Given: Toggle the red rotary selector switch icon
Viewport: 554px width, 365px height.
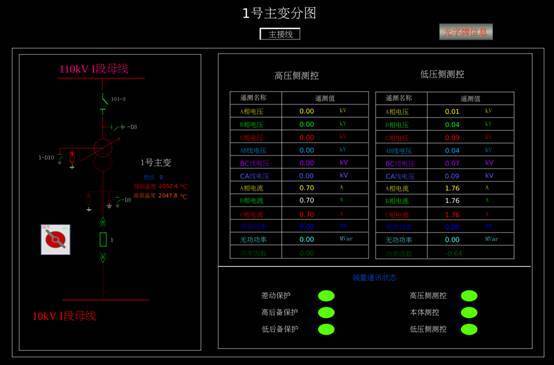Looking at the screenshot, I should pos(55,240).
